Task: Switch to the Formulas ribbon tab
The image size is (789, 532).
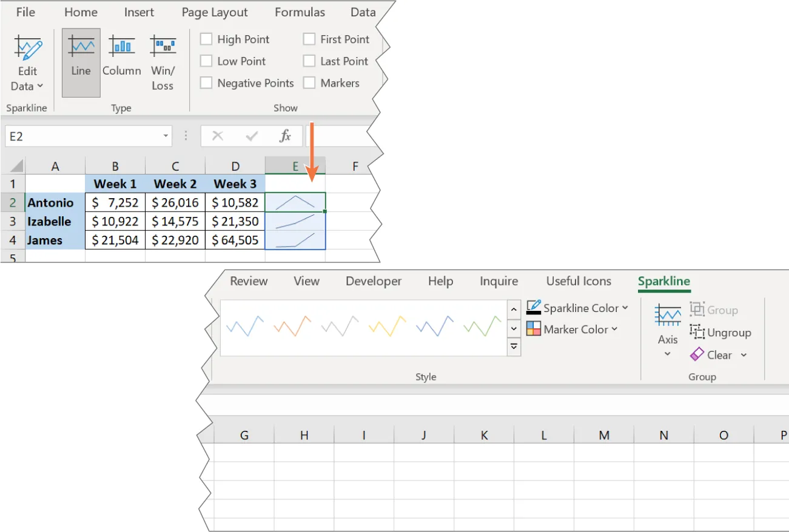Action: click(299, 12)
